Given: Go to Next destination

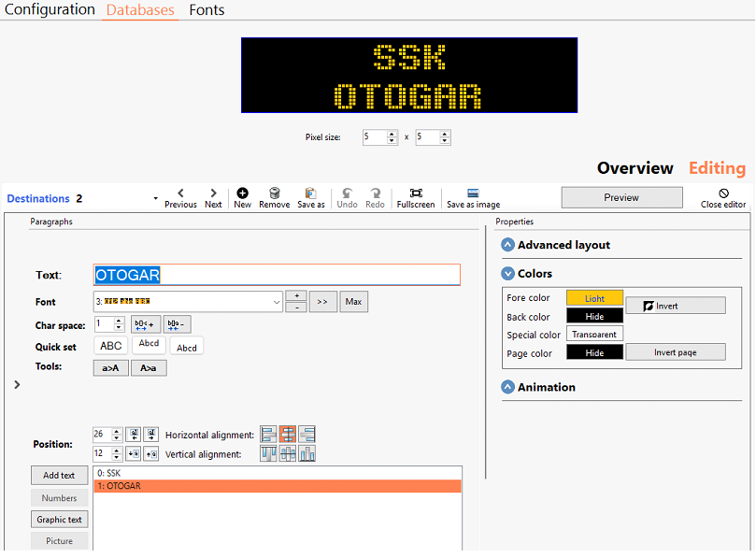Looking at the screenshot, I should point(213,193).
